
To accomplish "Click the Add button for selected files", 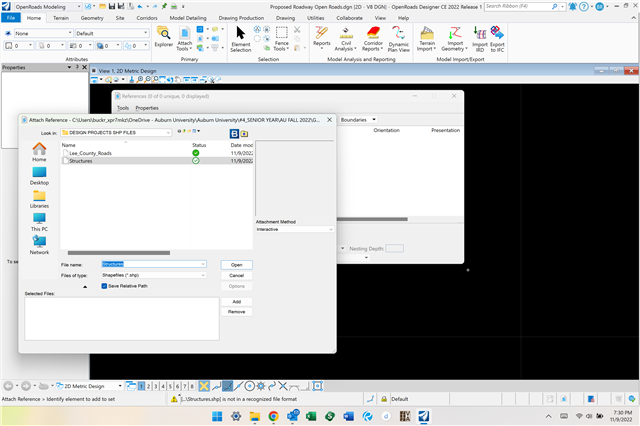I will [x=236, y=301].
